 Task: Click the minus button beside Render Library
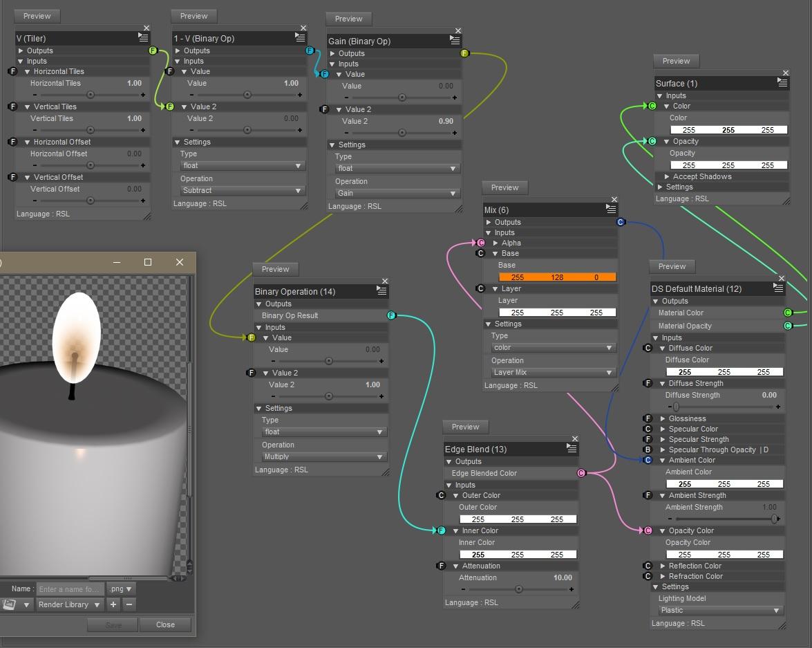[129, 604]
